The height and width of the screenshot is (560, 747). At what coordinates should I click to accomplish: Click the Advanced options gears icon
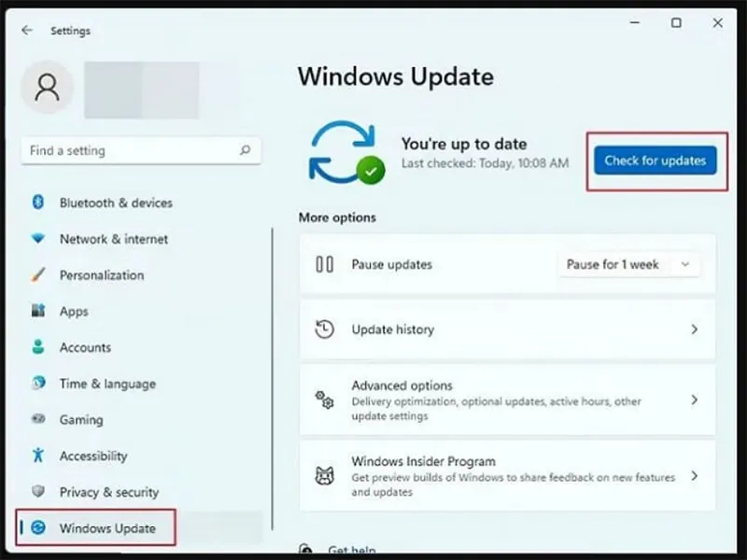pos(324,400)
